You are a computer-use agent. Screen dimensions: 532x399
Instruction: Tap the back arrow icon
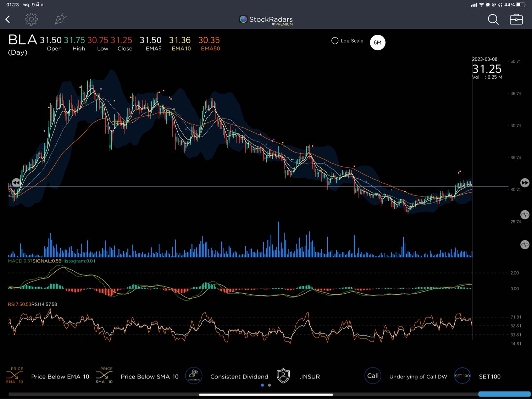(8, 19)
